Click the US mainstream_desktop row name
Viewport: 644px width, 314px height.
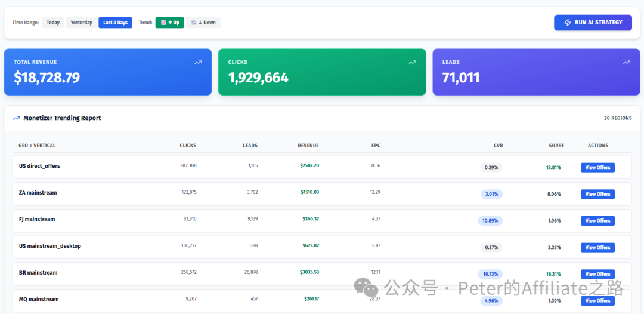pyautogui.click(x=50, y=246)
